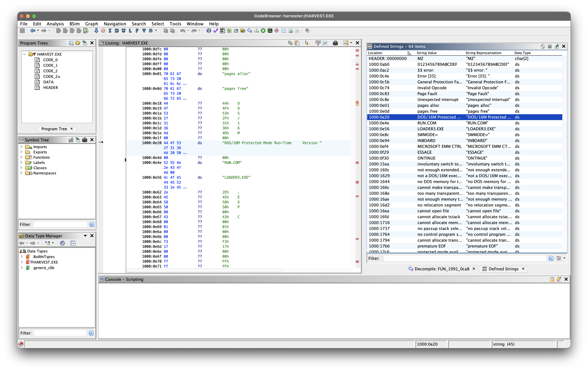Open the Decompiler window from toolbar
Image resolution: width=588 pixels, height=371 pixels.
250,31
